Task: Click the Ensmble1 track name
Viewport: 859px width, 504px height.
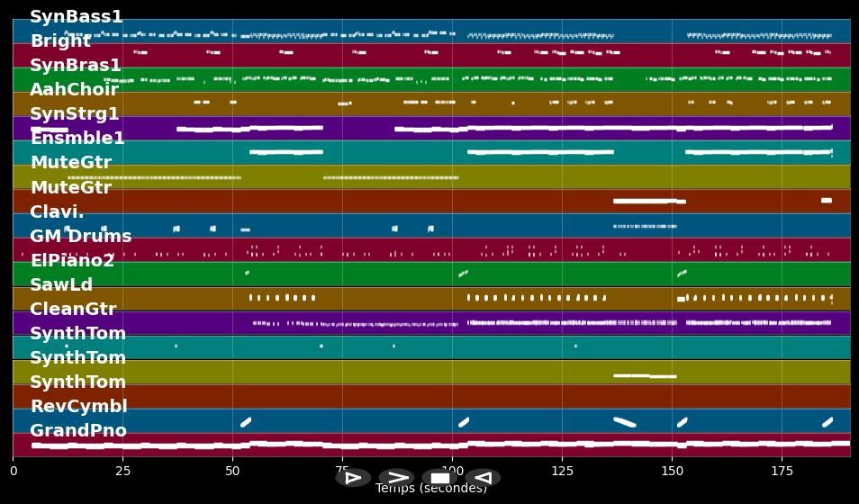Action: pos(77,139)
